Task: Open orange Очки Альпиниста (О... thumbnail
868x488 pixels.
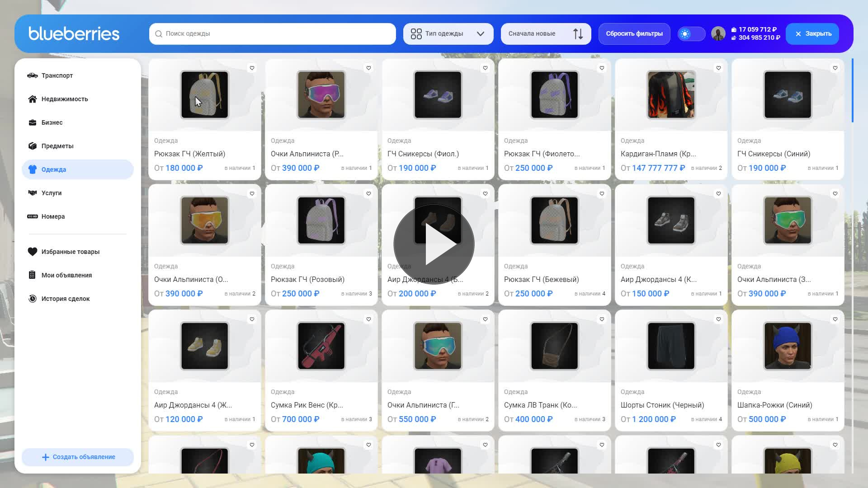Action: [x=205, y=221]
